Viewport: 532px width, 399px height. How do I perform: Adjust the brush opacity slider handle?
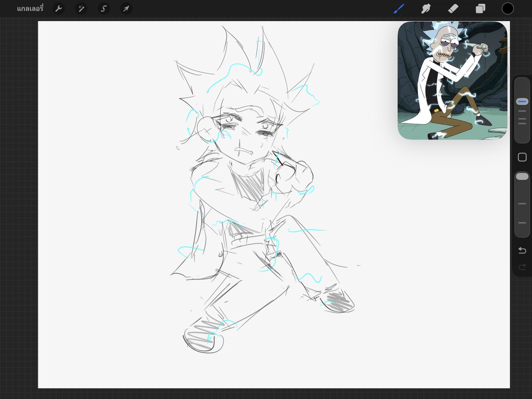522,176
